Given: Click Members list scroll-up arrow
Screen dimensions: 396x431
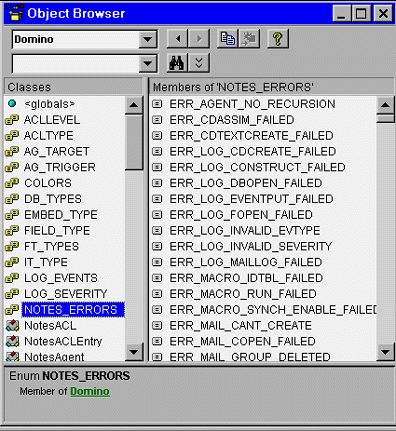Looking at the screenshot, I should [385, 105].
